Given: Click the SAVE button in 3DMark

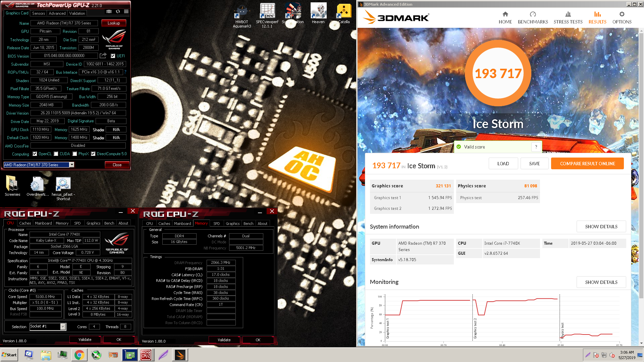Looking at the screenshot, I should [x=534, y=164].
